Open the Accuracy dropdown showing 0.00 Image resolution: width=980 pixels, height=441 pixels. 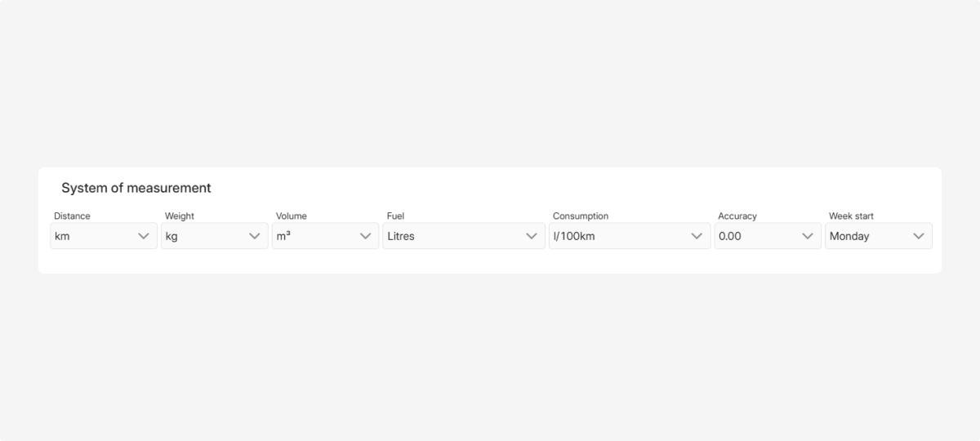click(753, 236)
